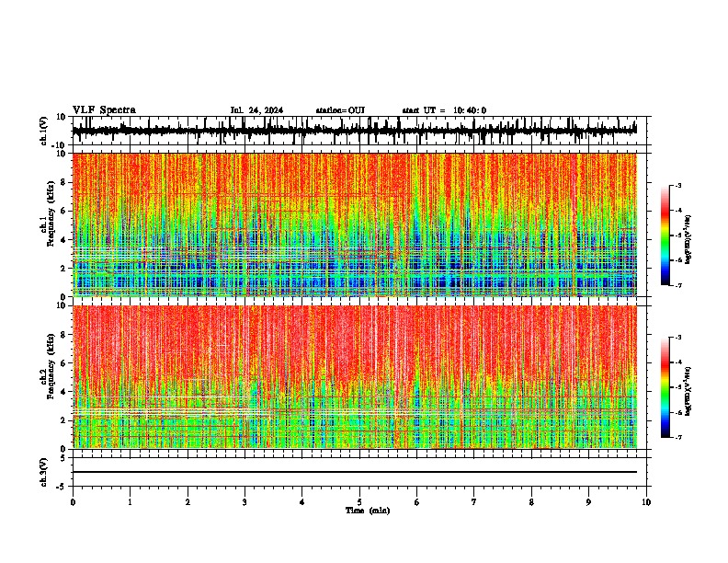The width and height of the screenshot is (728, 563).
Task: Click the ch.1 spectrogram '4' kHz tick label
Action: tap(63, 240)
